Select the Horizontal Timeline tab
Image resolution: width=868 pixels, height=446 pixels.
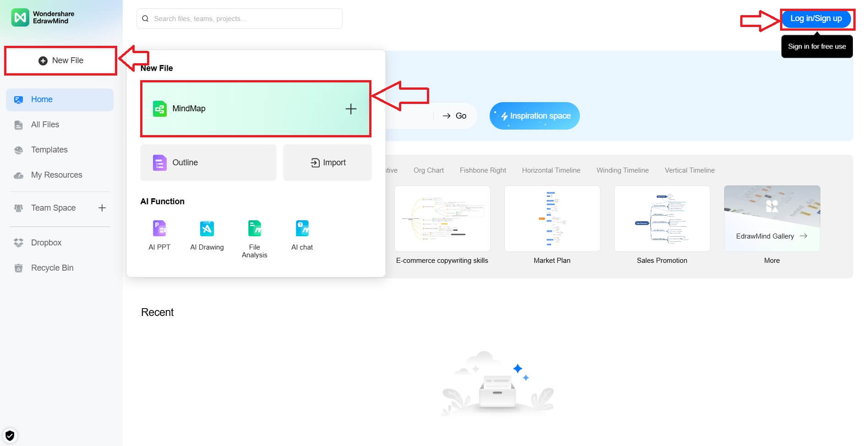point(551,170)
